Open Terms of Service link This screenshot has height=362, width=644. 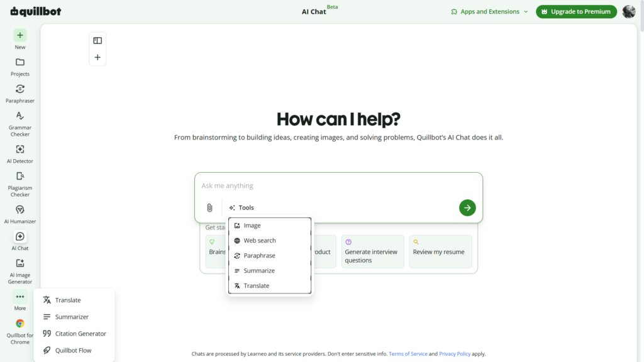[408, 354]
